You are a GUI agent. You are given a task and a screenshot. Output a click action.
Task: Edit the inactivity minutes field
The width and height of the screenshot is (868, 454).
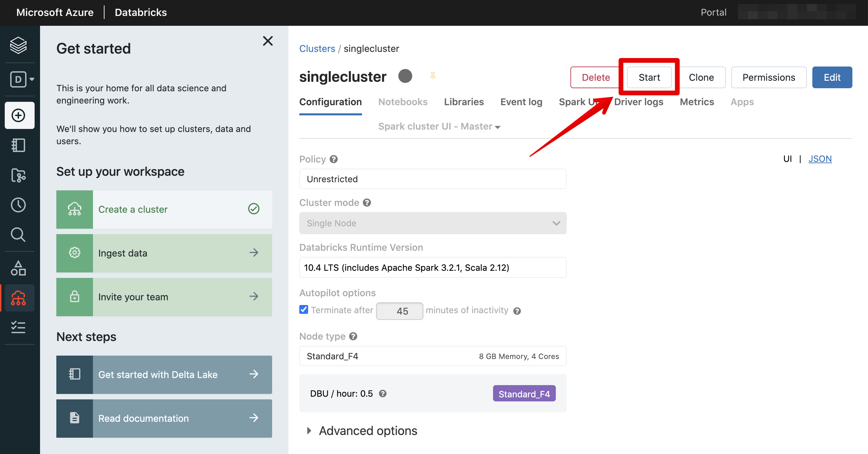(399, 310)
